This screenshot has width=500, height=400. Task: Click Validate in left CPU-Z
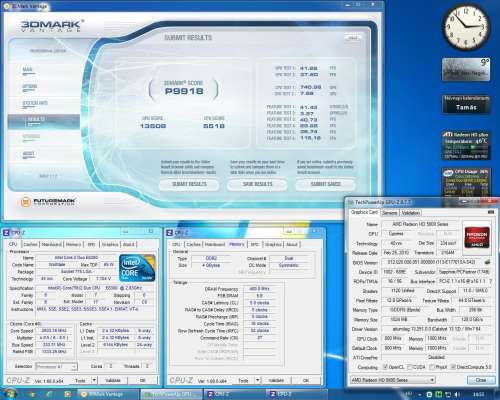coord(113,380)
